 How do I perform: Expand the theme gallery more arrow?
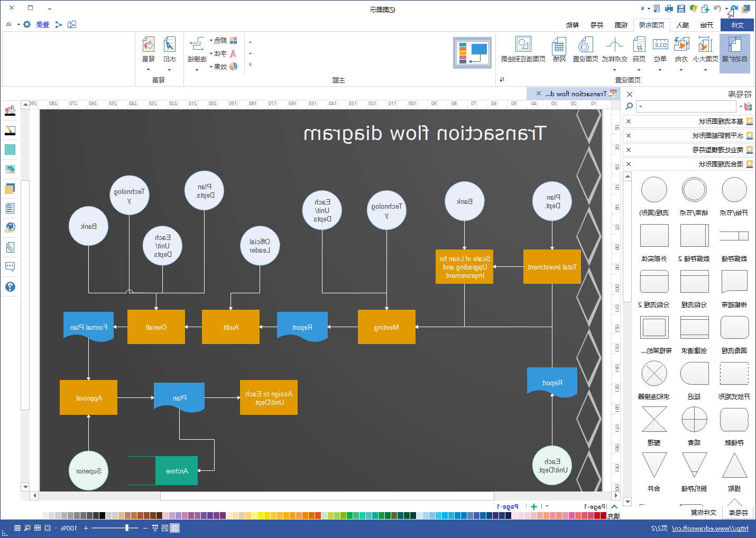coord(250,65)
